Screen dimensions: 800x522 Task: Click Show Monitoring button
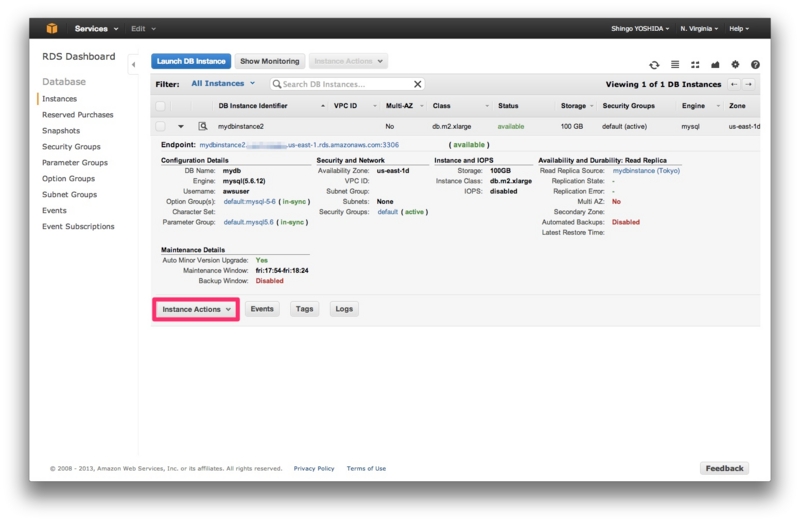[270, 61]
